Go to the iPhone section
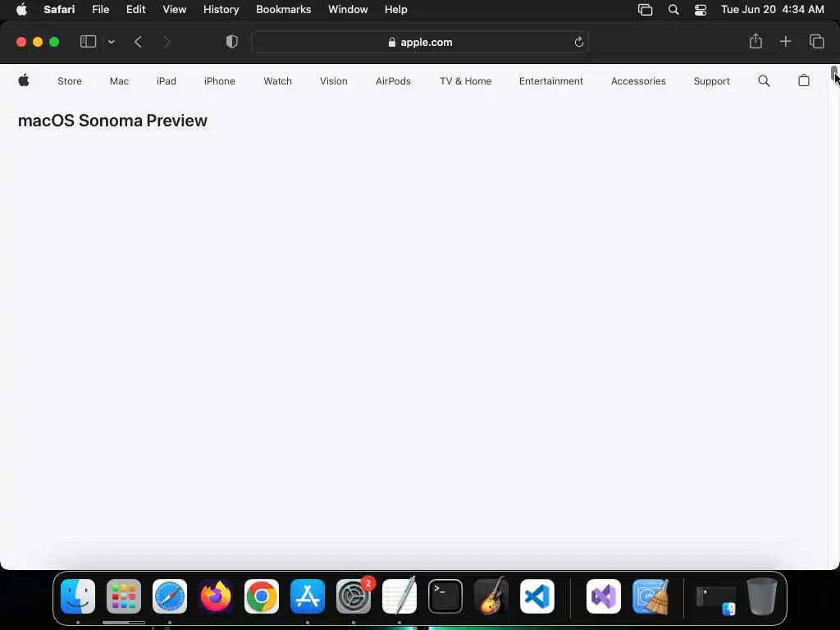The width and height of the screenshot is (840, 630). 220,81
